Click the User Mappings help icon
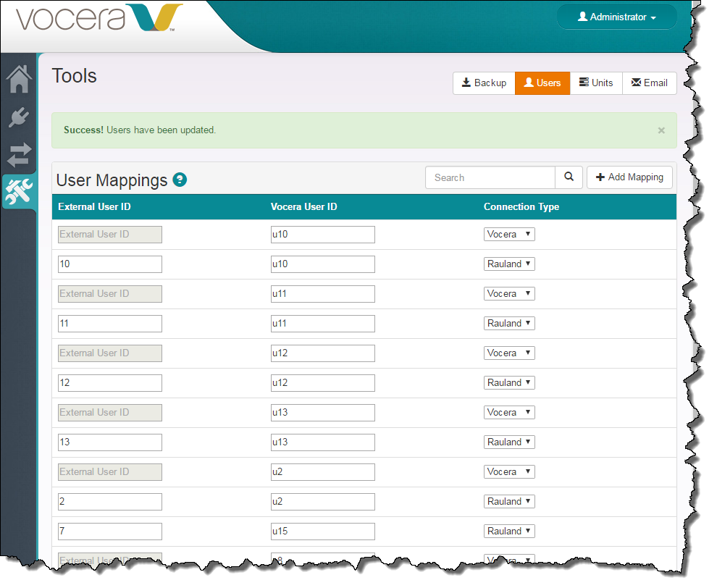717x588 pixels. tap(180, 180)
